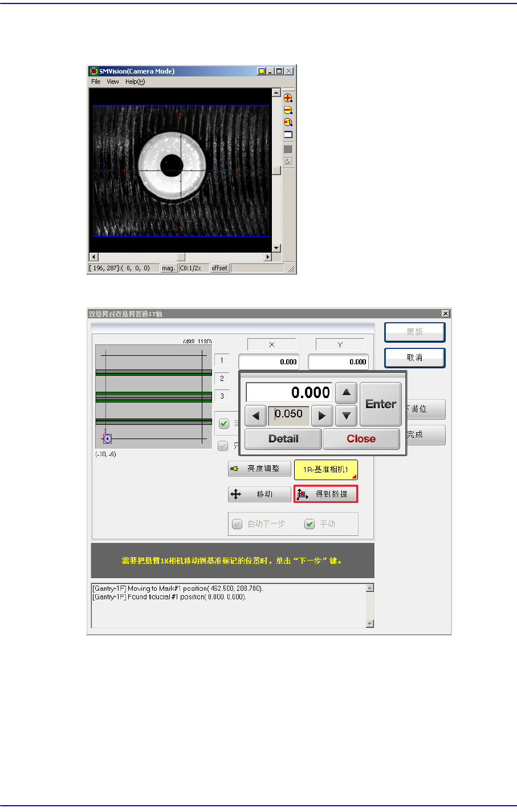Click the up arrow in jog keypad
Viewport: 517px width, 812px height.
tap(346, 392)
